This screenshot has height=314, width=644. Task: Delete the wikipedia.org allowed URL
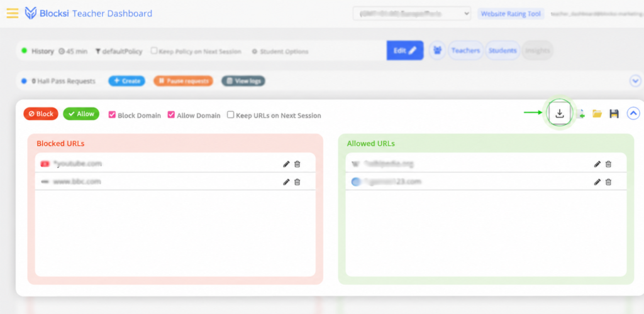(608, 164)
